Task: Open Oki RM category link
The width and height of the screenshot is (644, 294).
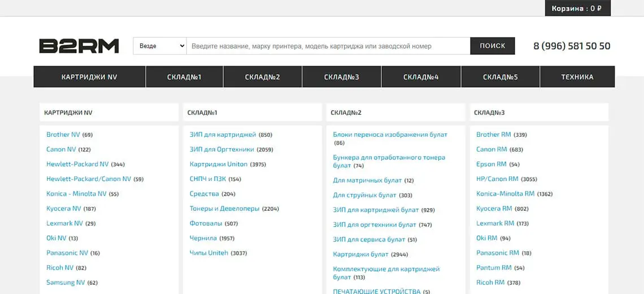Action: pyautogui.click(x=487, y=238)
